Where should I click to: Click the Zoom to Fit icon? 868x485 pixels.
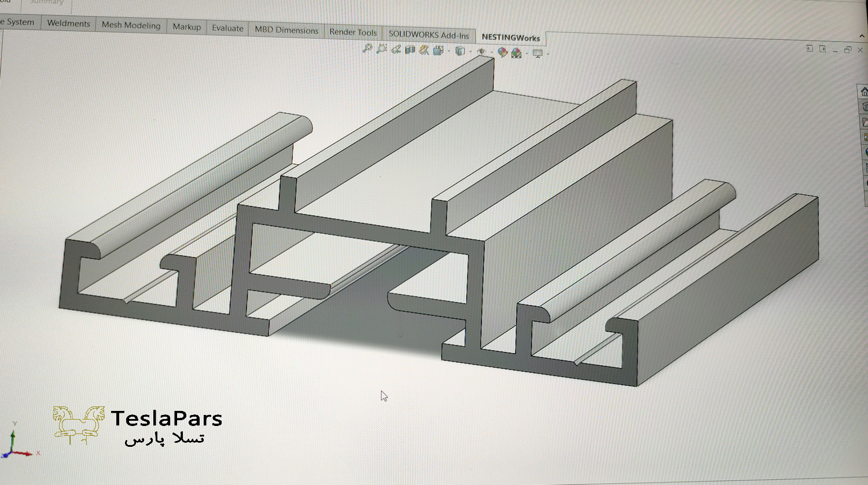[x=367, y=49]
